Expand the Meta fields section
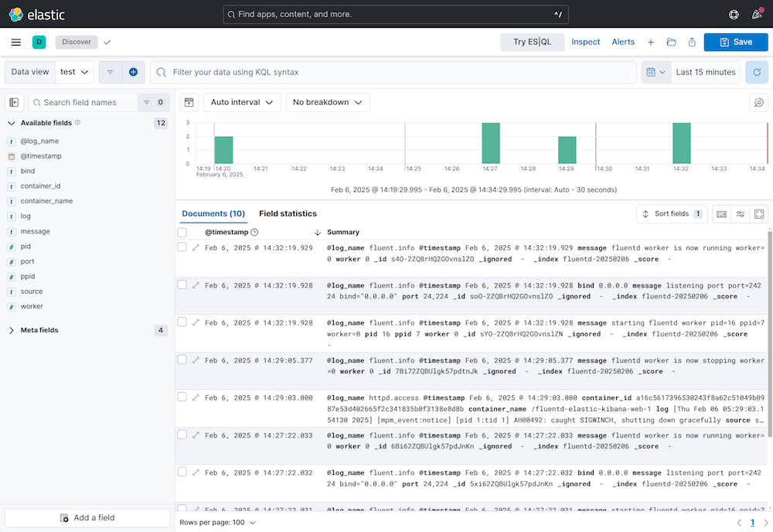 (x=12, y=330)
